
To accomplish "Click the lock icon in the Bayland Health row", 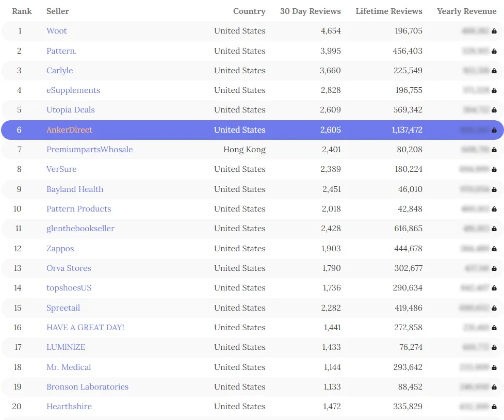I will (x=494, y=189).
